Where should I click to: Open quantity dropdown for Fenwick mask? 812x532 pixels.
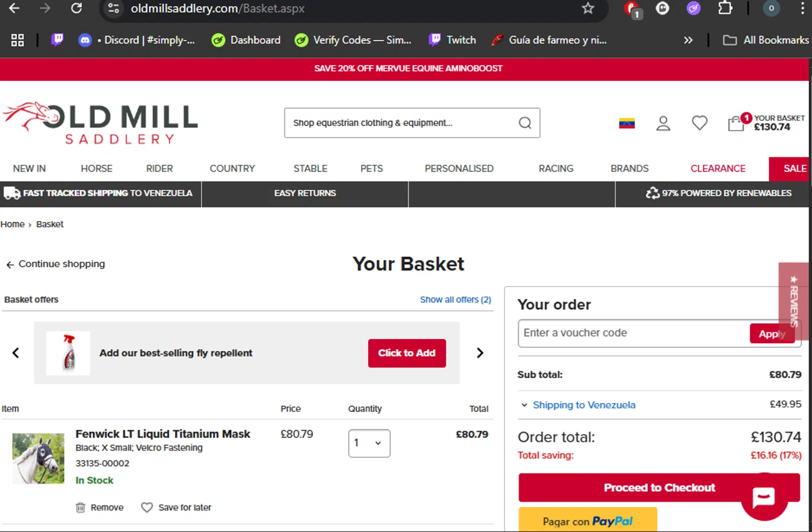click(369, 443)
